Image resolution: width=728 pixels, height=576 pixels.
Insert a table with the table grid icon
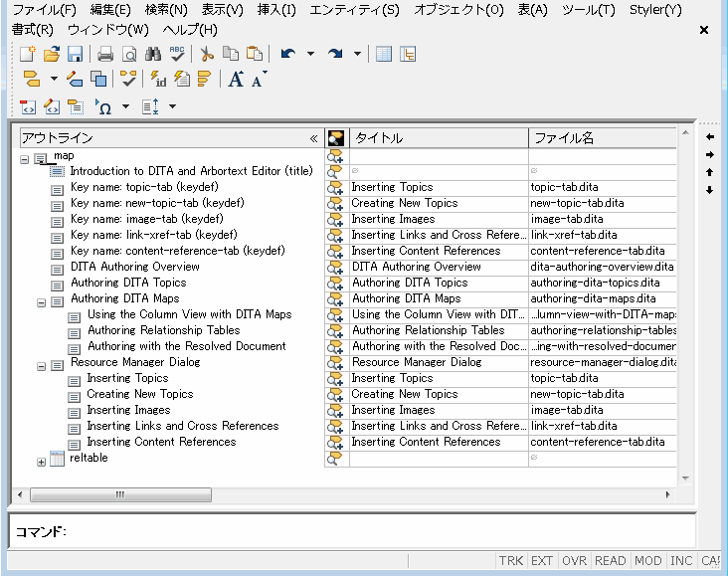click(384, 54)
